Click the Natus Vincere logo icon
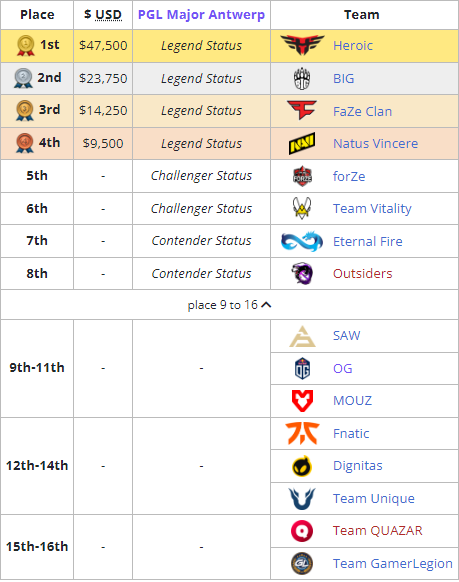Image resolution: width=459 pixels, height=582 pixels. [x=302, y=143]
